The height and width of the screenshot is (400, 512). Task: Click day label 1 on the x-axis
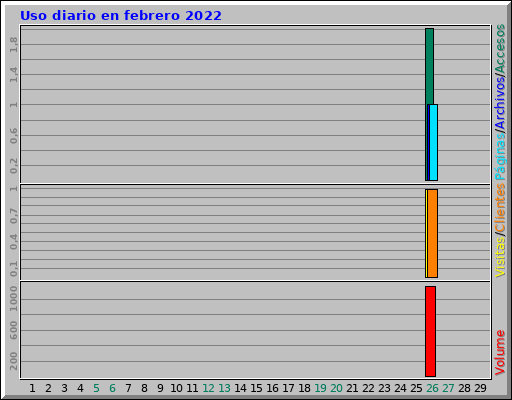point(32,388)
